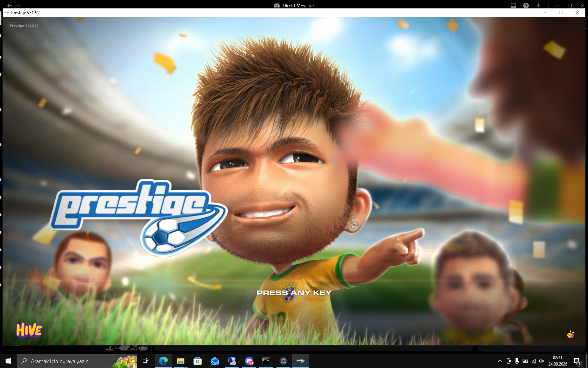Open Discord help question mark icon
The height and width of the screenshot is (368, 588).
(x=526, y=6)
